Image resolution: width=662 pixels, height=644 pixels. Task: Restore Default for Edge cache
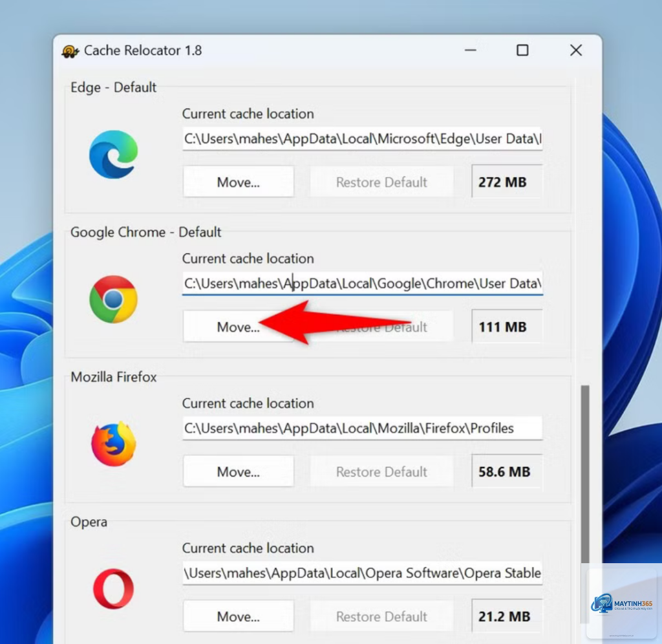[x=381, y=182]
